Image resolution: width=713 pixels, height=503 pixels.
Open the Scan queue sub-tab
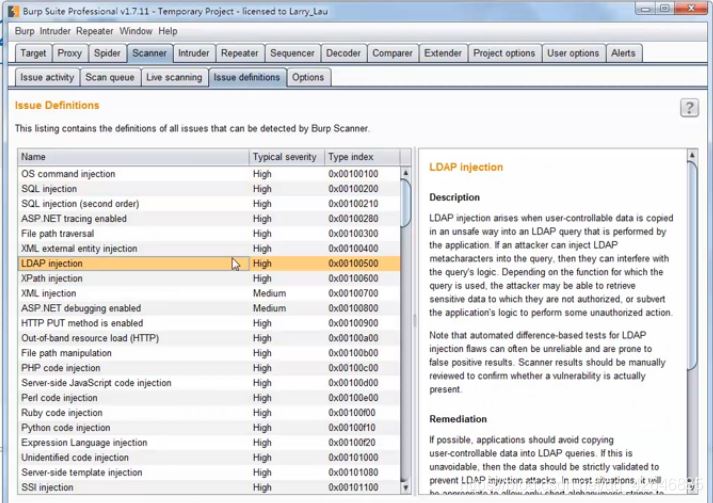(109, 77)
